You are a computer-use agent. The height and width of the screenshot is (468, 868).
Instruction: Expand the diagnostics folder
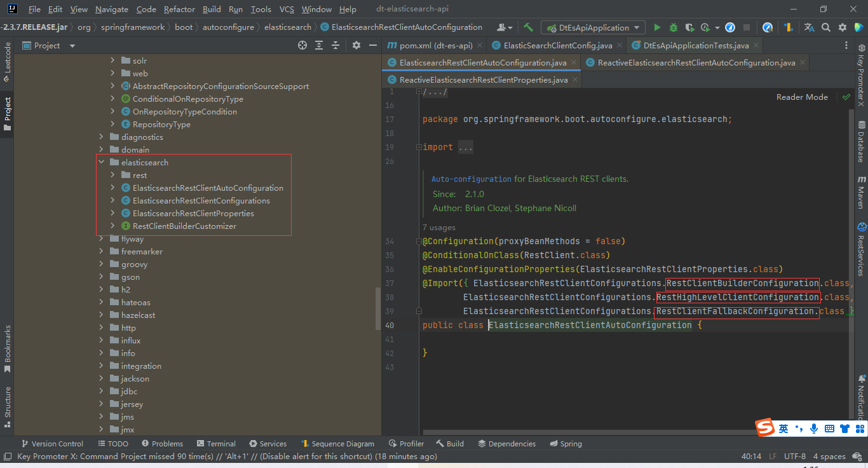point(102,137)
